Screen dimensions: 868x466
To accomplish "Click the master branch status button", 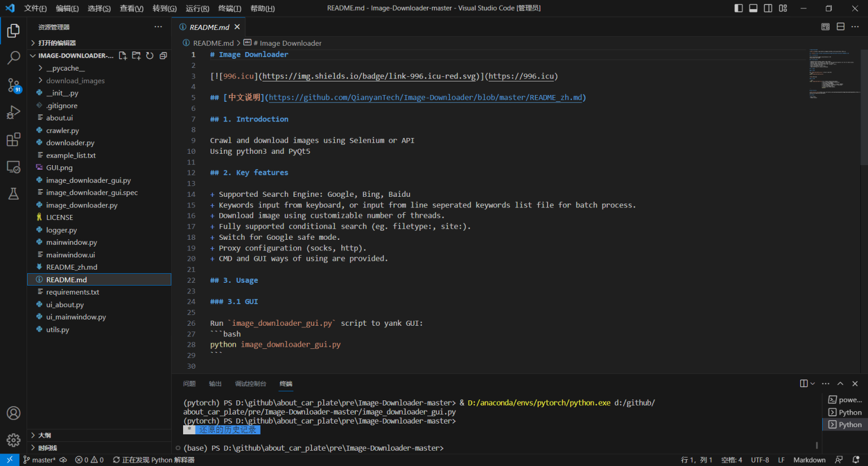I will tap(40, 460).
